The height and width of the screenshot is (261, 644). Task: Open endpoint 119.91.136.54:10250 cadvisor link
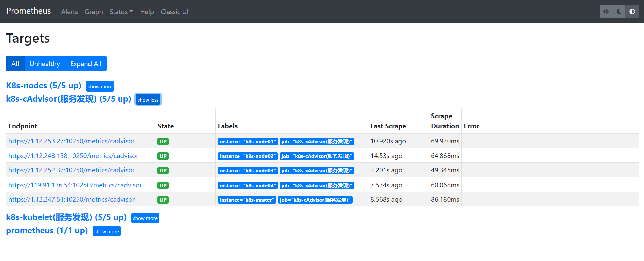tap(75, 185)
